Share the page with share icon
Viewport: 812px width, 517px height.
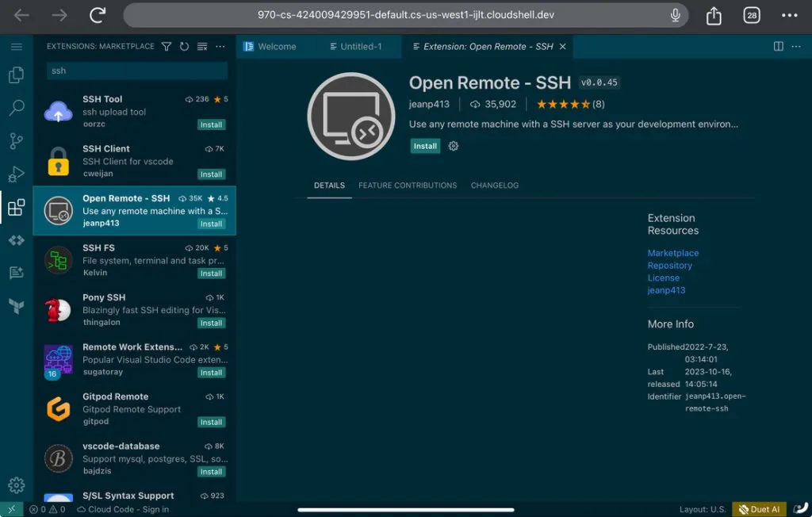714,15
